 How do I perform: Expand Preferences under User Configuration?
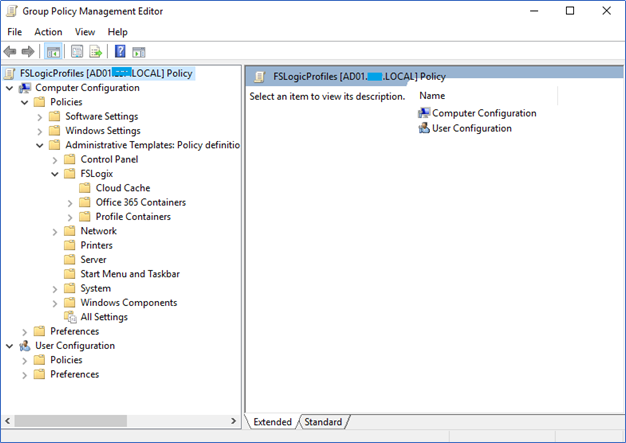click(x=24, y=375)
